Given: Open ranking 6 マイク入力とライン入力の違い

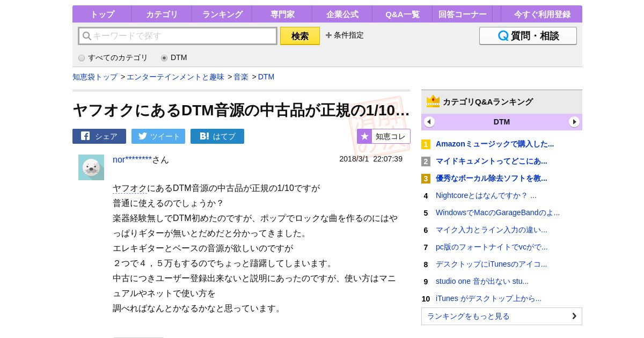Looking at the screenshot, I should tap(492, 230).
